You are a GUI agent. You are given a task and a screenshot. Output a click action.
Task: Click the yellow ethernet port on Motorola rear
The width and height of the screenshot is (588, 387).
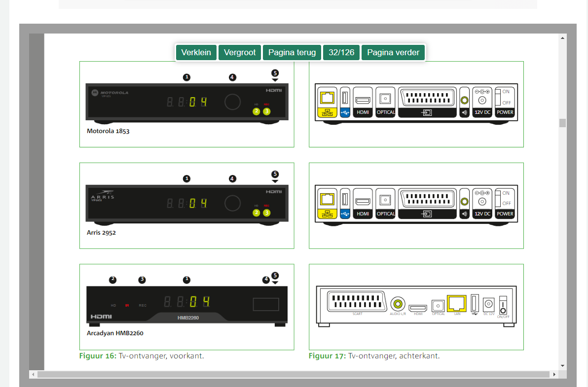coord(328,102)
